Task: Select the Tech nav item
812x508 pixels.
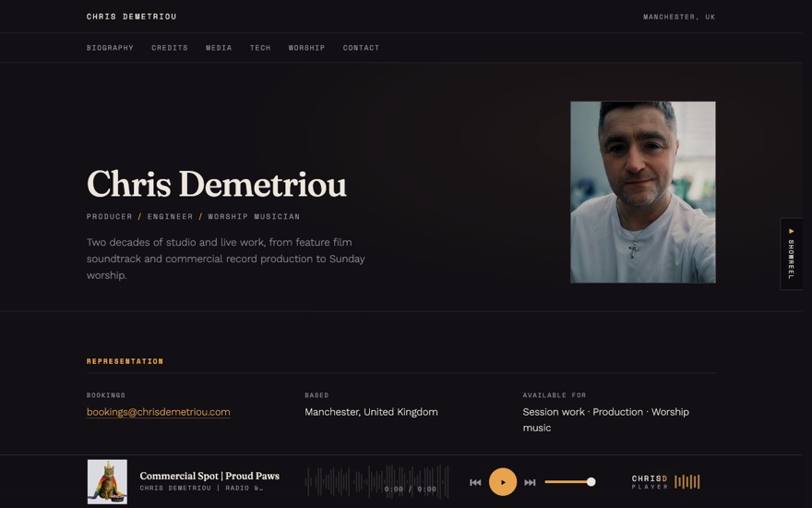Action: [260, 48]
